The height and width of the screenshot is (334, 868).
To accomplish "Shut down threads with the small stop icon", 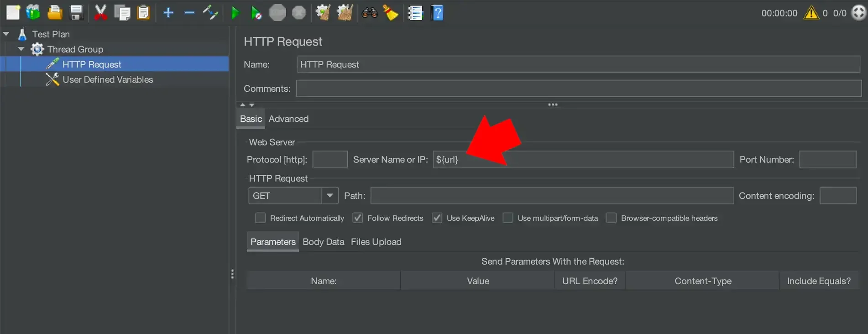I will click(x=299, y=13).
